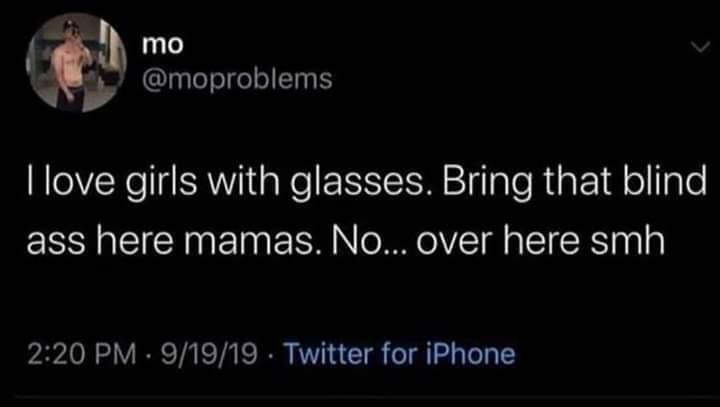Click the second line of the tweet text
This screenshot has height=407, width=720.
[x=346, y=241]
